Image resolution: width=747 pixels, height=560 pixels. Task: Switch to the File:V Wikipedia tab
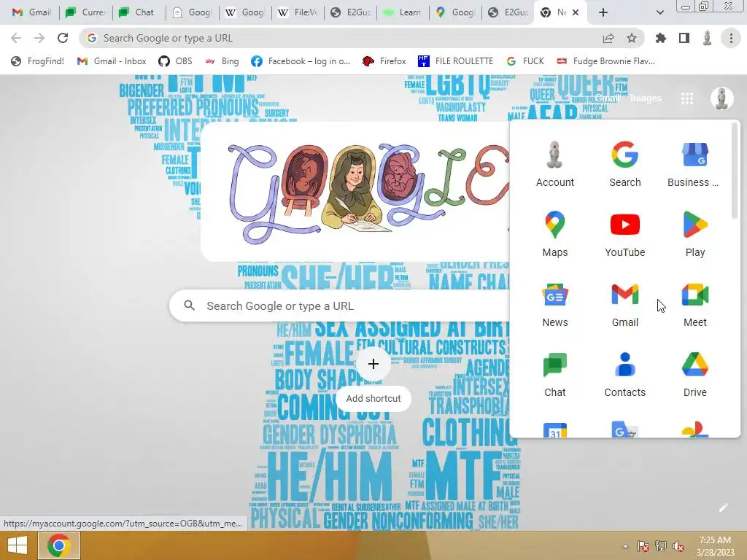298,12
